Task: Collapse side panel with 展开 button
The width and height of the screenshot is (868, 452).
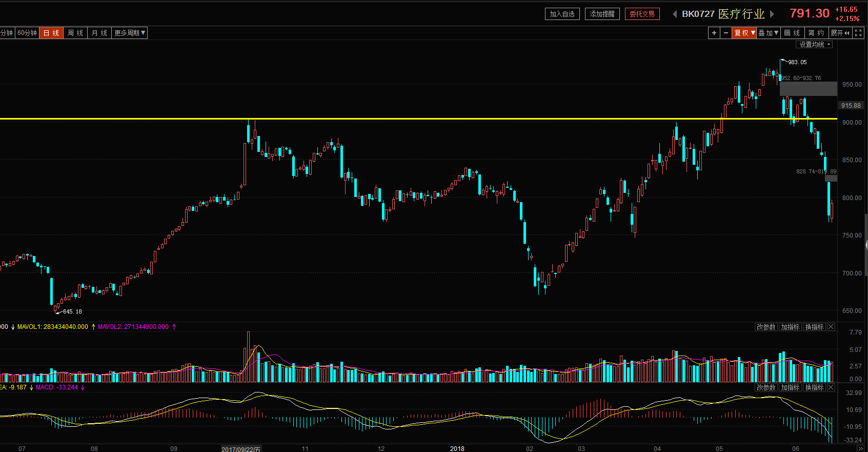Action: 840,33
